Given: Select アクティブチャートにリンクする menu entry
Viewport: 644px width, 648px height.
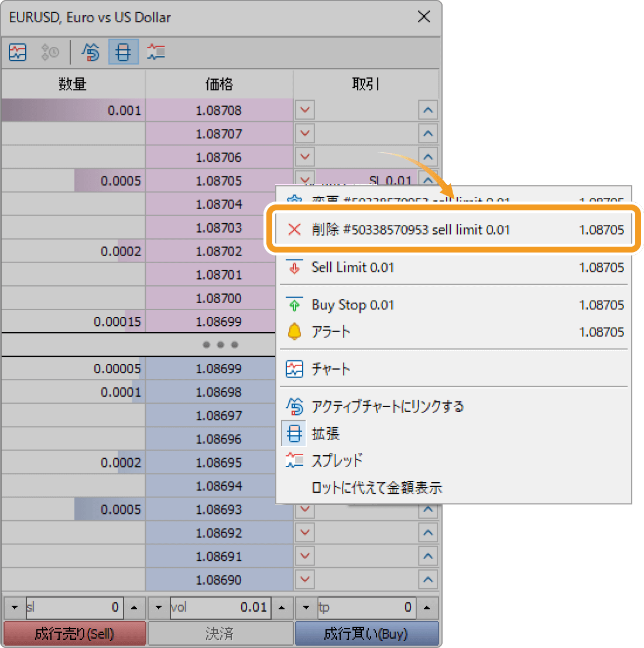Looking at the screenshot, I should 454,407.
